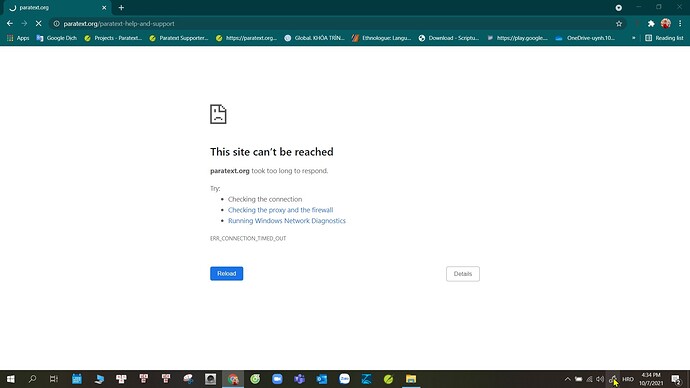
Task: Open the blue Calendar app in taskbar
Action: tap(77, 379)
